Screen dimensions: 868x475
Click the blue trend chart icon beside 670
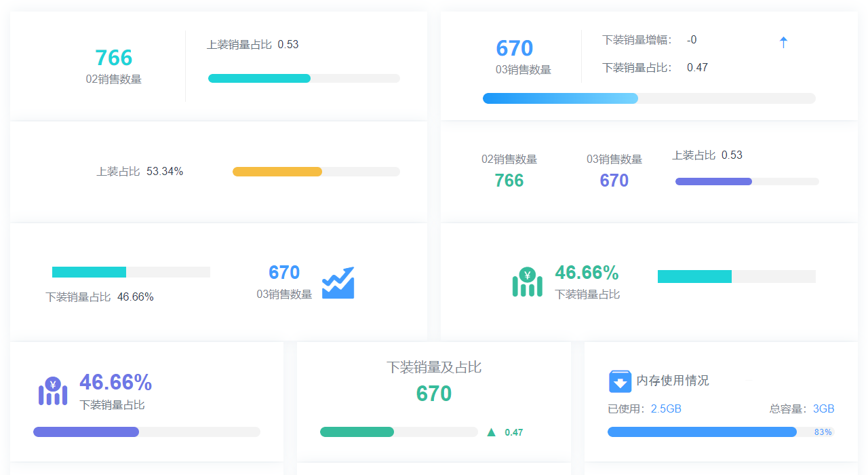point(339,282)
